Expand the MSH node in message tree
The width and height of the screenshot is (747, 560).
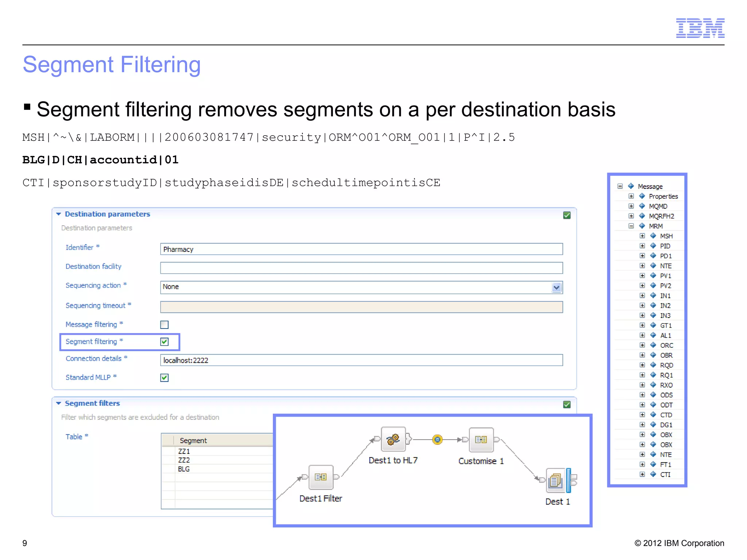click(x=642, y=236)
